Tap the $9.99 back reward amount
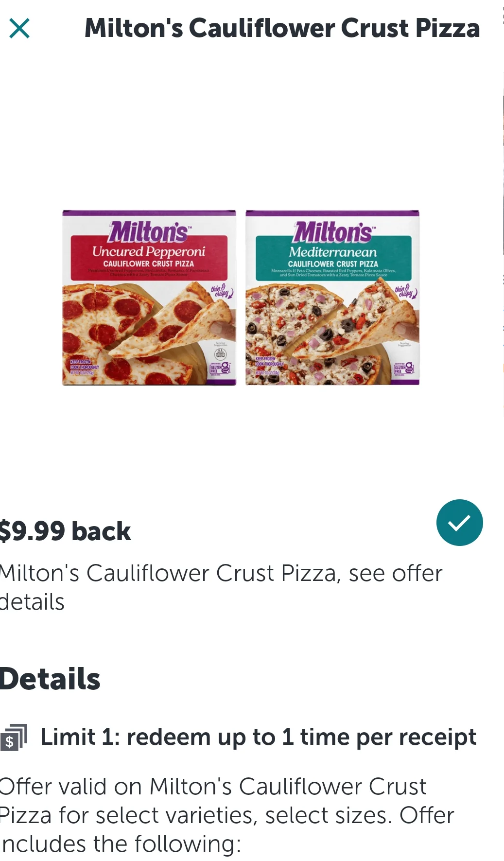504x861 pixels. click(x=66, y=531)
